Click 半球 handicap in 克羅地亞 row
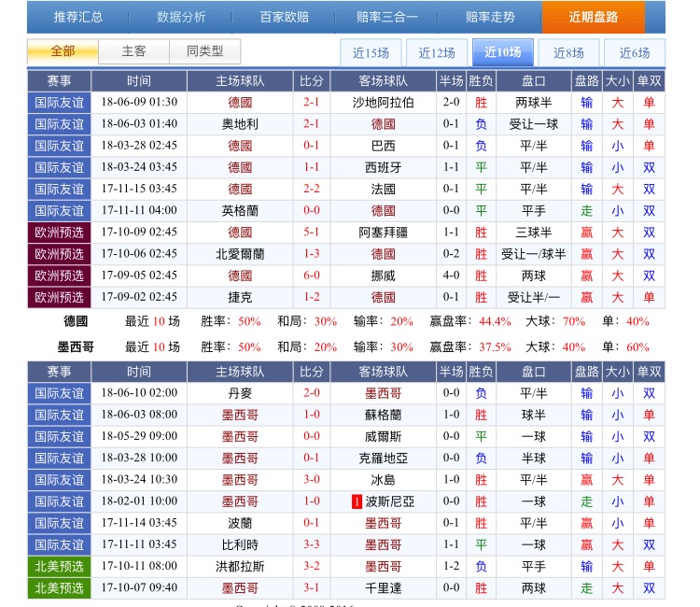Image resolution: width=700 pixels, height=607 pixels. point(534,459)
